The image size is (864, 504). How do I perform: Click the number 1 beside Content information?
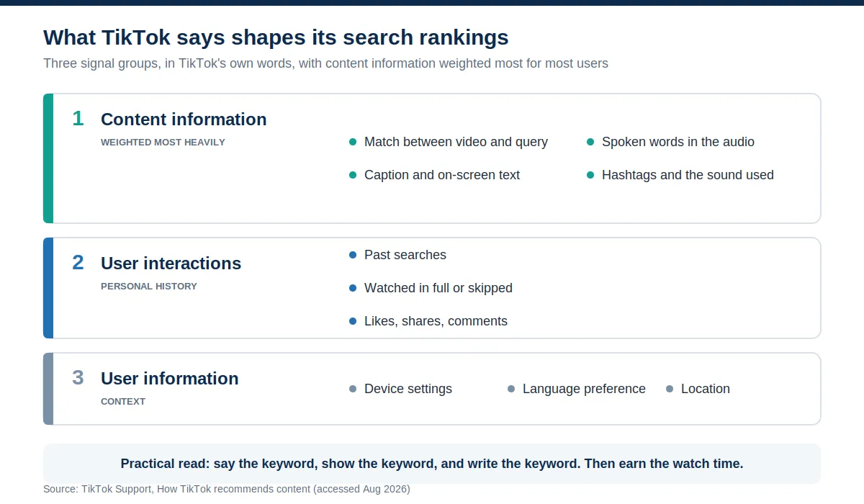click(x=78, y=118)
